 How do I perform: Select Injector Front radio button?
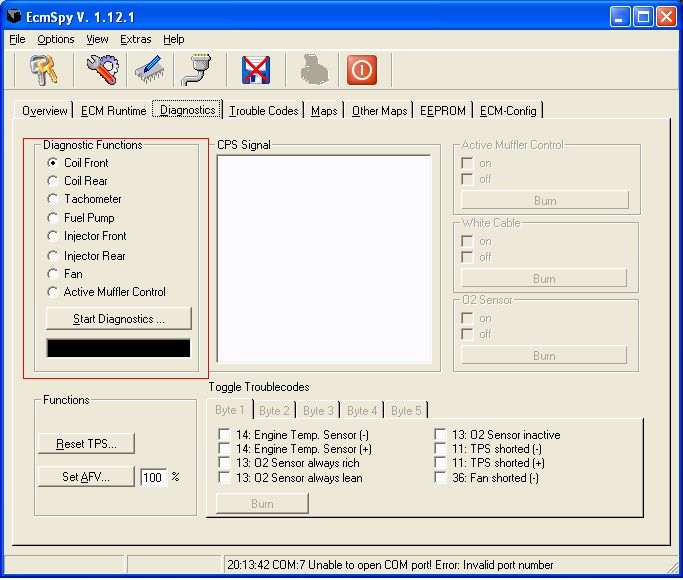click(53, 236)
